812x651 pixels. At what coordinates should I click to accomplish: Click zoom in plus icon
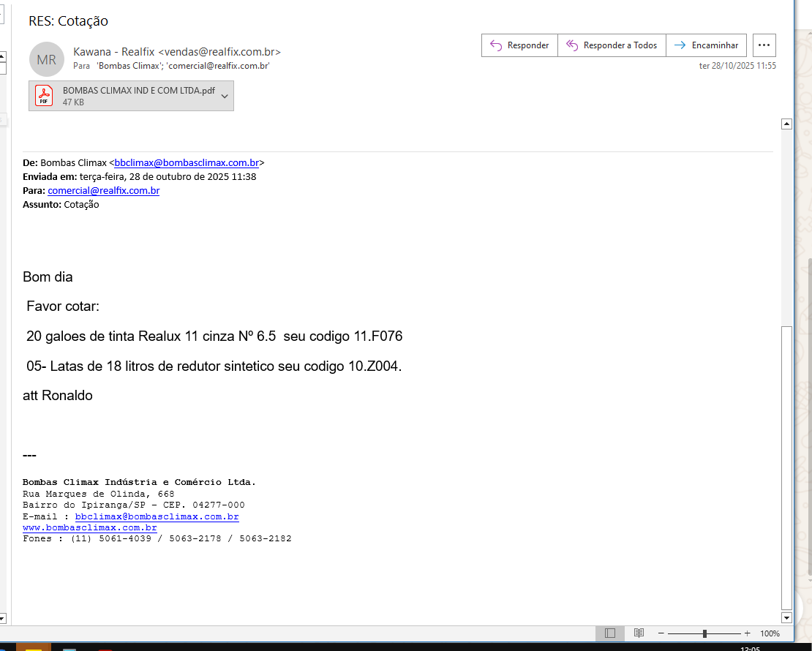coord(747,633)
